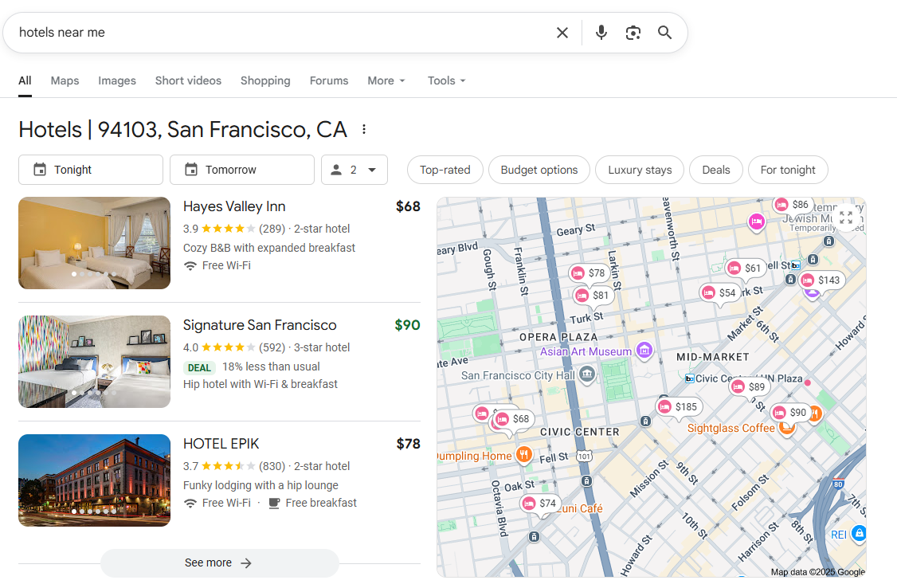Select the $185 hotel pin on map

677,407
